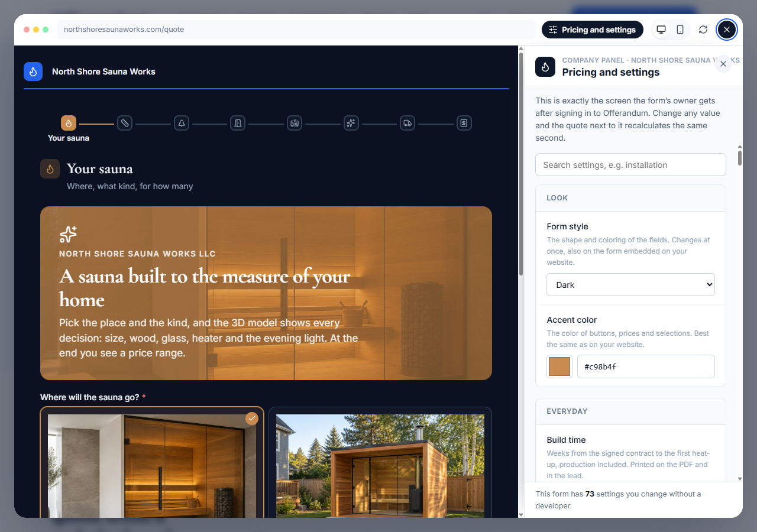Select the orange flame step icon above 'Your sauna'
757x532 pixels.
(x=69, y=123)
